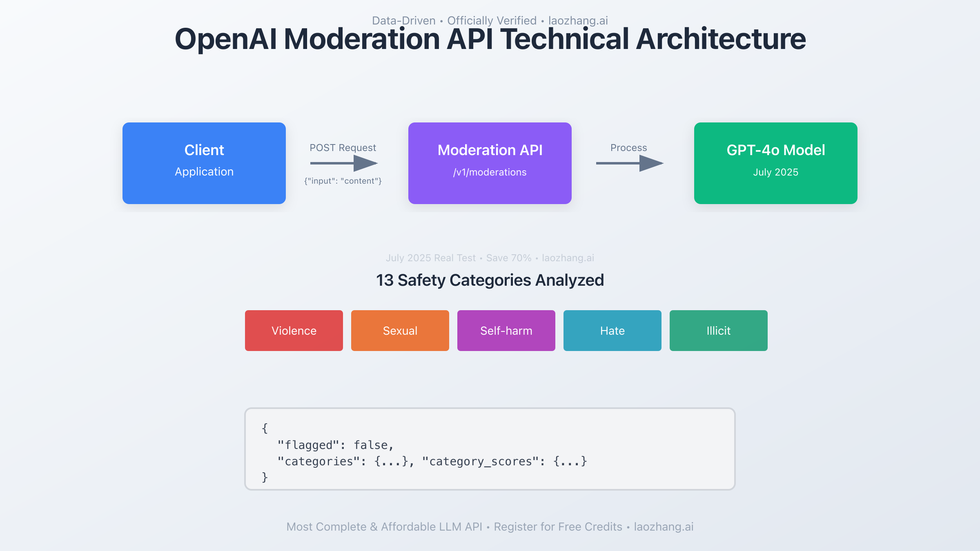The height and width of the screenshot is (551, 980).
Task: Click the green GPT-4o Model box
Action: pos(776,163)
